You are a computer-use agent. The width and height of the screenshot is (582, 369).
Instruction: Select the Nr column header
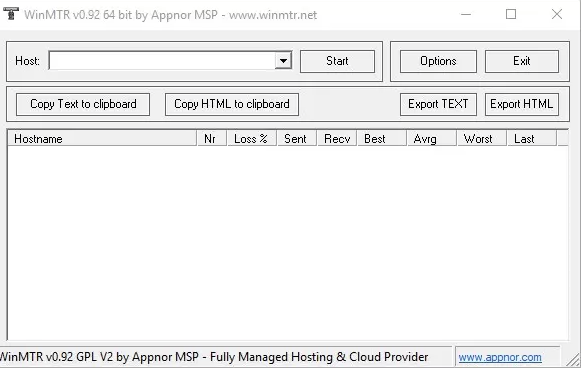tap(212, 139)
